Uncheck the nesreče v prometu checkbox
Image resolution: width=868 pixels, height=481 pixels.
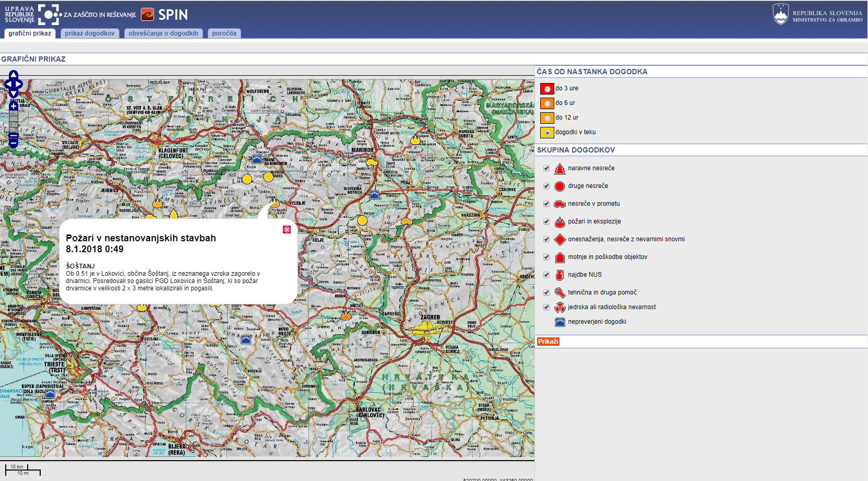click(x=546, y=204)
